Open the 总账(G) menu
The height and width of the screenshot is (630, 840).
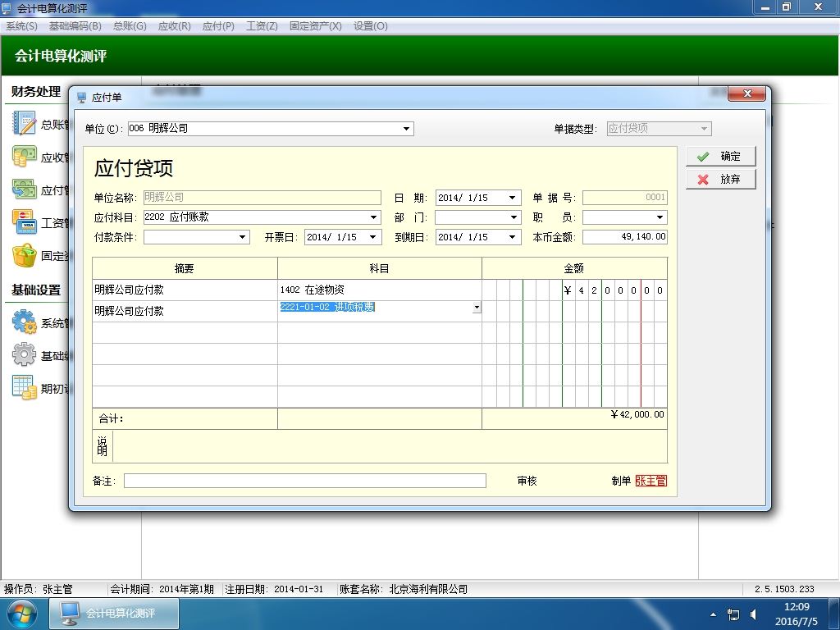(x=130, y=26)
